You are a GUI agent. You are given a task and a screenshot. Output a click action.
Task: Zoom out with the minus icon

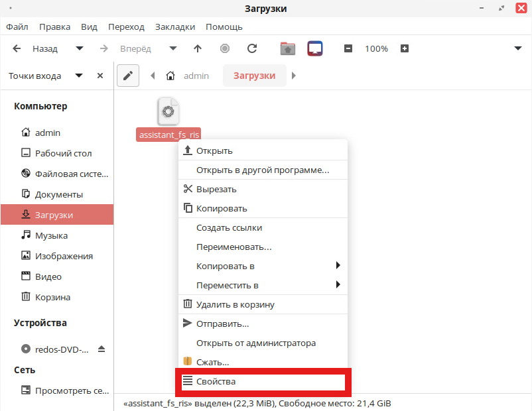tap(348, 48)
